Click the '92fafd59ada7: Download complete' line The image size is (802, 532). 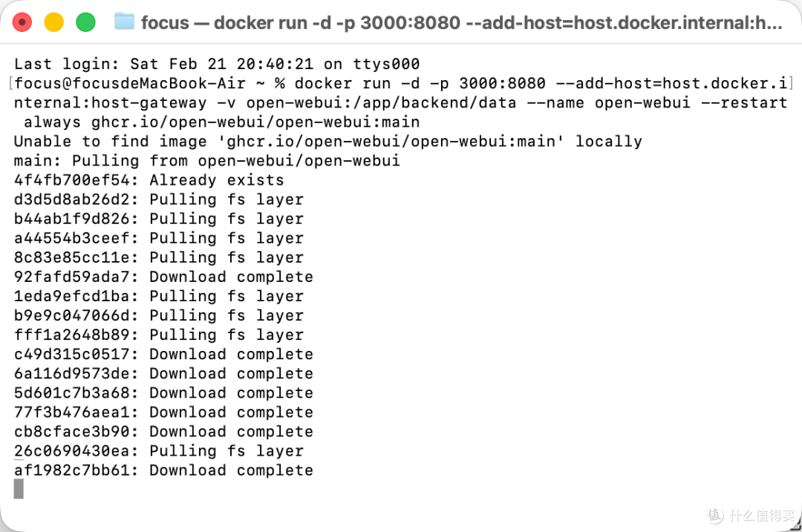[x=163, y=277]
